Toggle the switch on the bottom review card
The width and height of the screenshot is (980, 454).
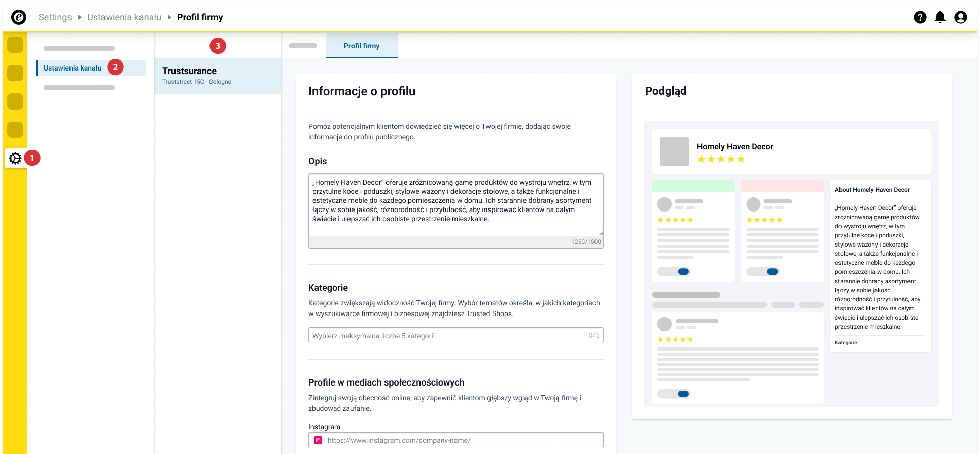[x=675, y=394]
